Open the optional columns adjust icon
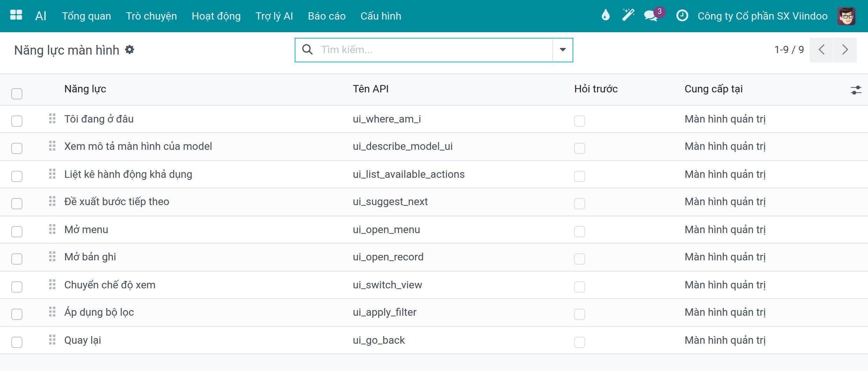The image size is (868, 371). [856, 90]
